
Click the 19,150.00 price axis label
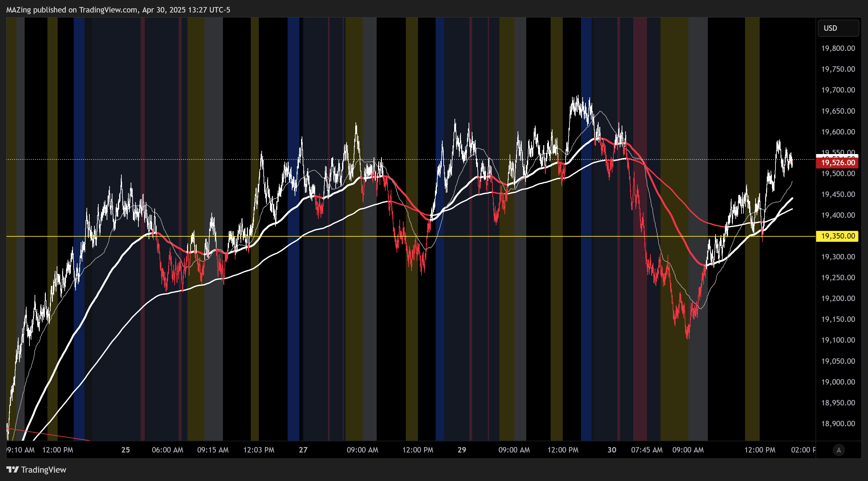pyautogui.click(x=838, y=319)
